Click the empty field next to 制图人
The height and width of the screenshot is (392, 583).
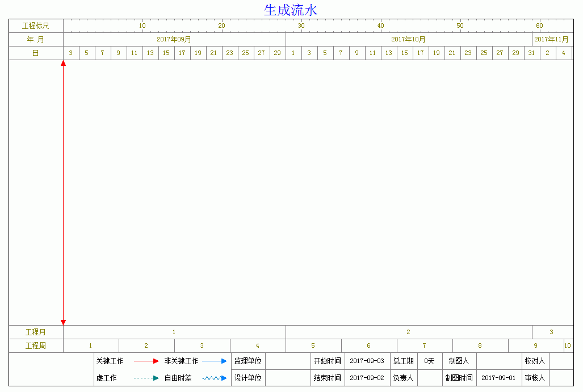tap(499, 361)
